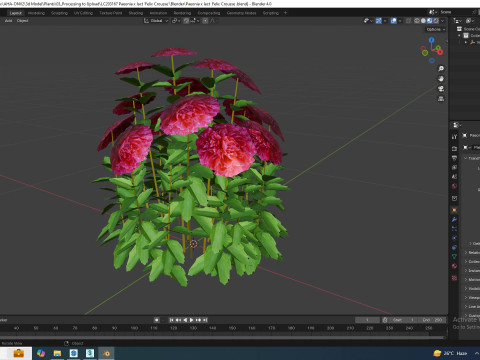Open the UV Editing workspace tab
Image resolution: width=480 pixels, height=360 pixels.
click(83, 13)
